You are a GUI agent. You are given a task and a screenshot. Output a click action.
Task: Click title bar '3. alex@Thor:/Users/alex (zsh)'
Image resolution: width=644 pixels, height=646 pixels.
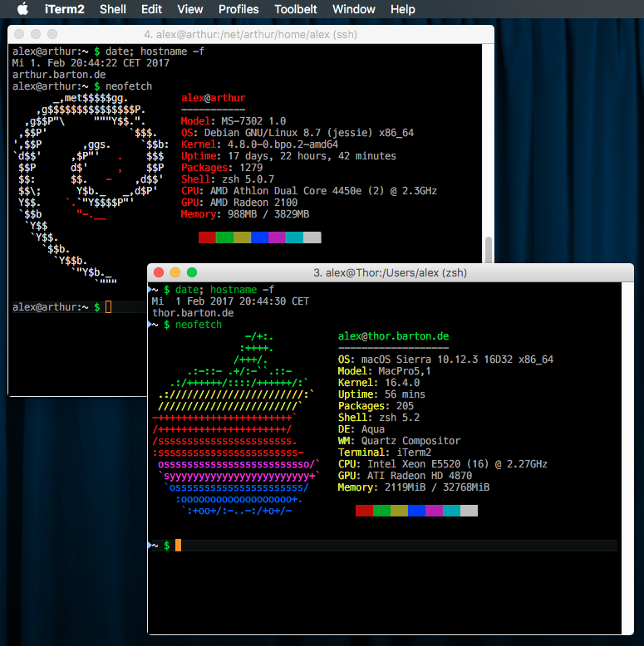click(390, 272)
